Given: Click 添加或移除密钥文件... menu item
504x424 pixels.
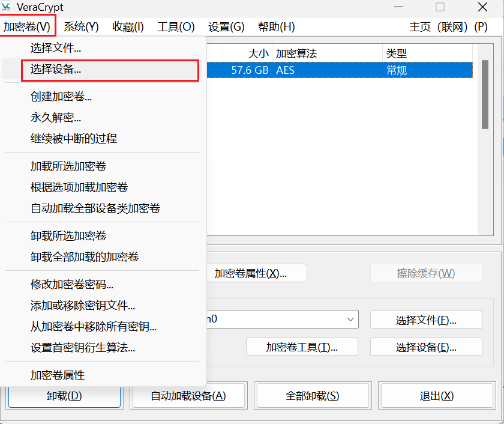Looking at the screenshot, I should coord(83,306).
